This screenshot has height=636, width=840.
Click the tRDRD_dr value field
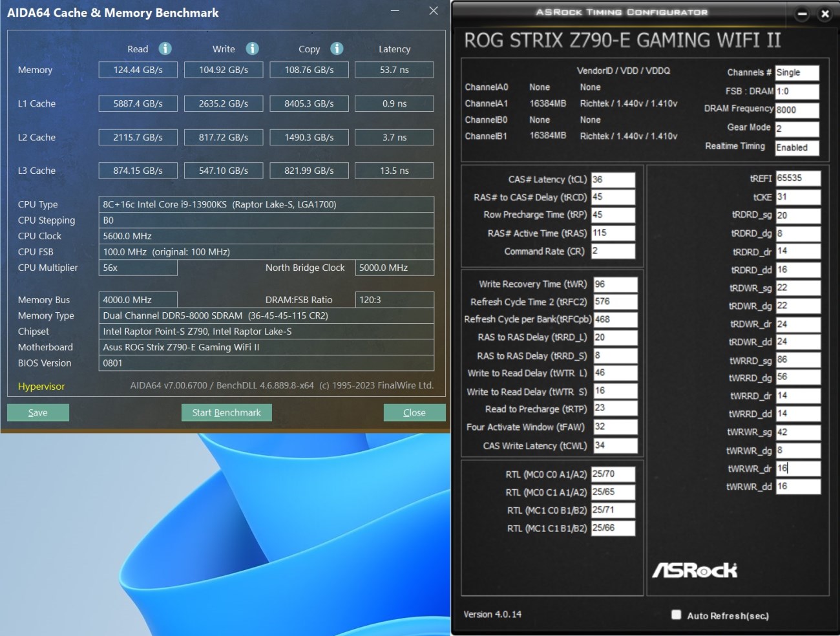(798, 251)
